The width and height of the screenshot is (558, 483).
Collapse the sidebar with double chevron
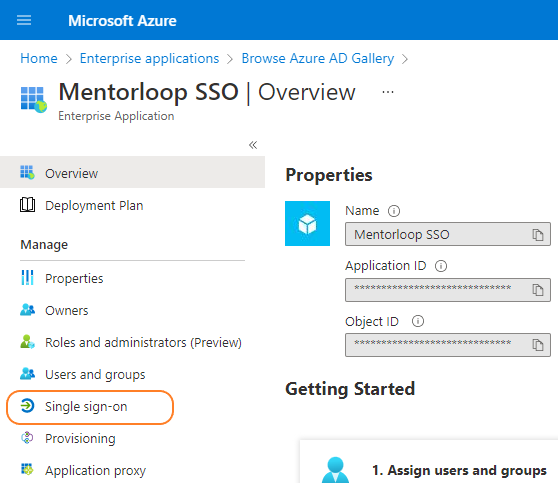click(x=253, y=145)
